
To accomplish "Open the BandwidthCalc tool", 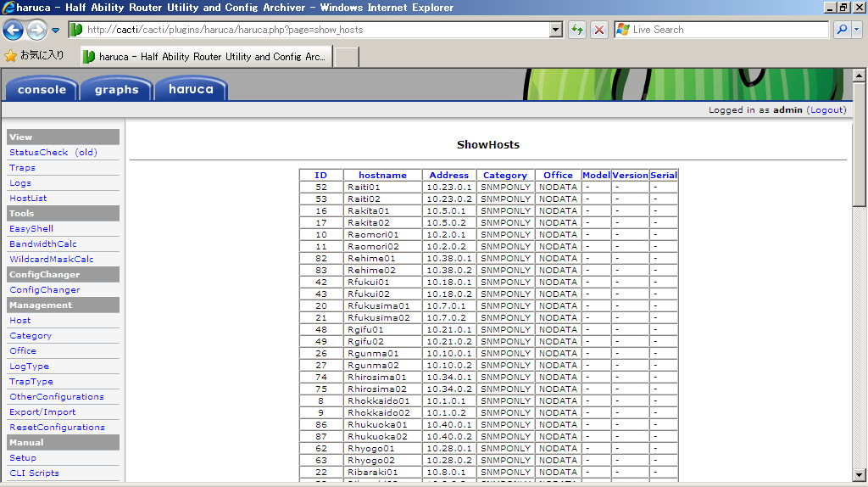I will 43,243.
